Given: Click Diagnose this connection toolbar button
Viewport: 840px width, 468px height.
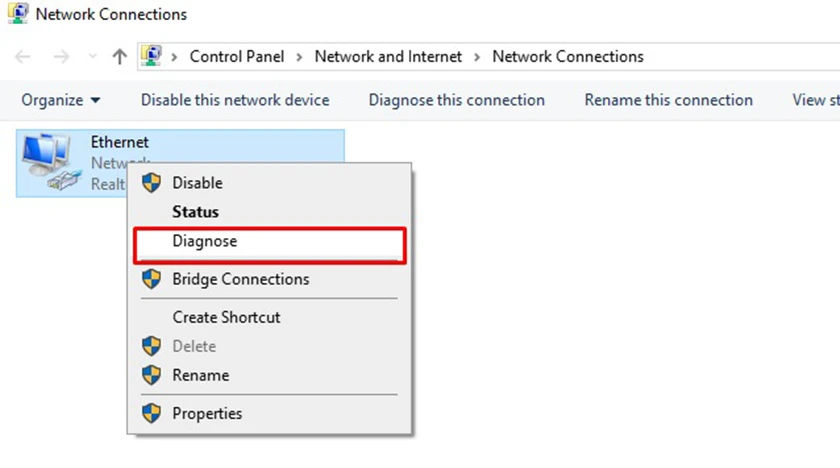Looking at the screenshot, I should tap(456, 100).
